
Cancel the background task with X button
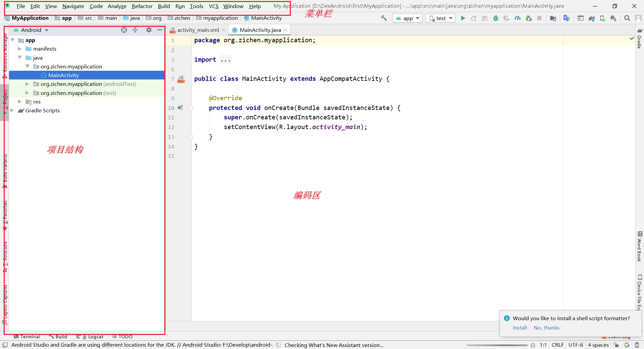pyautogui.click(x=533, y=345)
